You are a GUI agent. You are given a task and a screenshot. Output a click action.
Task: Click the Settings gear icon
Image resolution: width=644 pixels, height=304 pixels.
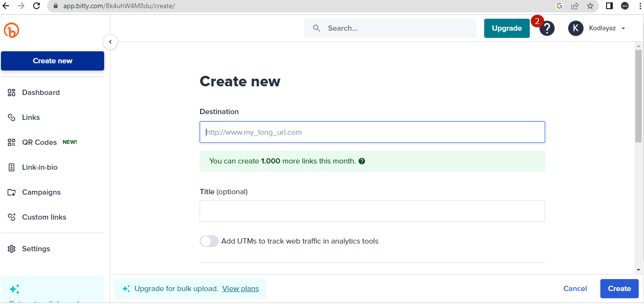point(12,249)
